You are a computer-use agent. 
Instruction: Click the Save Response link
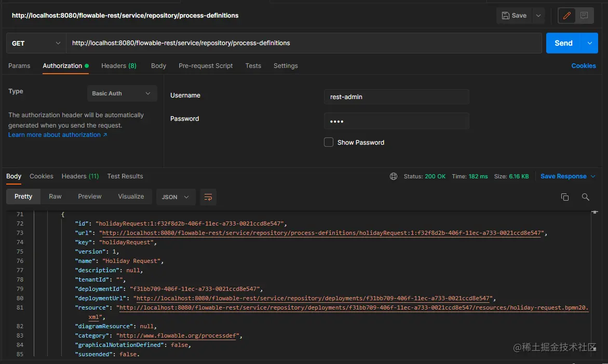pyautogui.click(x=563, y=176)
